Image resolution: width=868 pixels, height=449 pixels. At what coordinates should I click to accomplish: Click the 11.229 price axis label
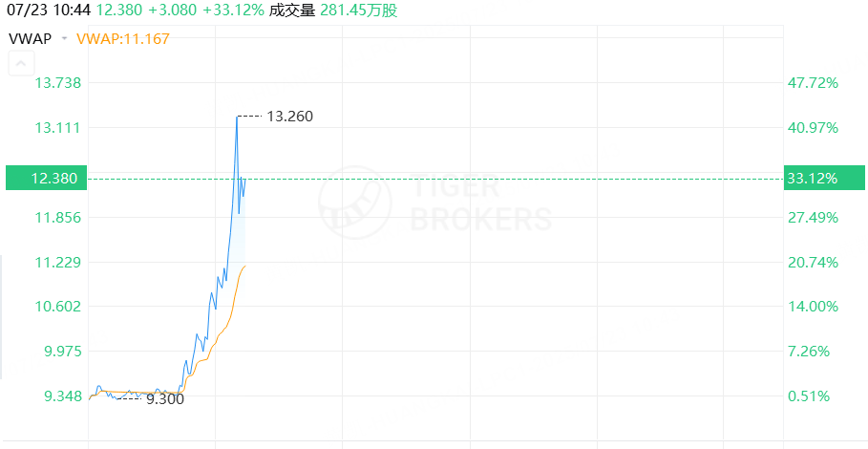(58, 263)
